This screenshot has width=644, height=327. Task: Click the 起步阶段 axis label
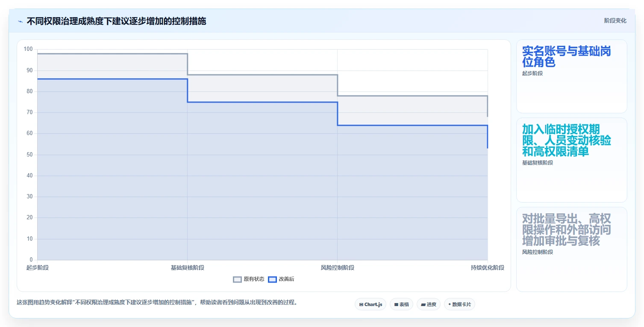tap(38, 268)
